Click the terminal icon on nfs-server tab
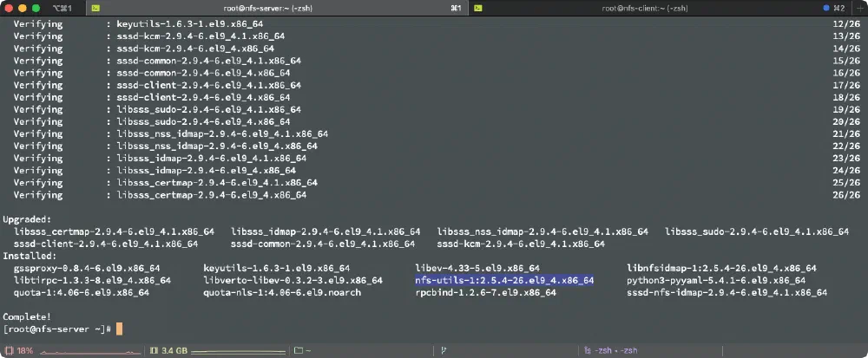This screenshot has width=868, height=358. pyautogui.click(x=95, y=8)
